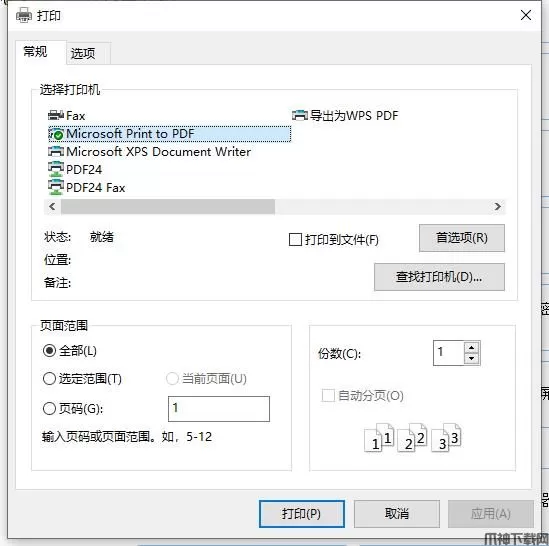Choose the 页码(G) radio option

[49, 408]
